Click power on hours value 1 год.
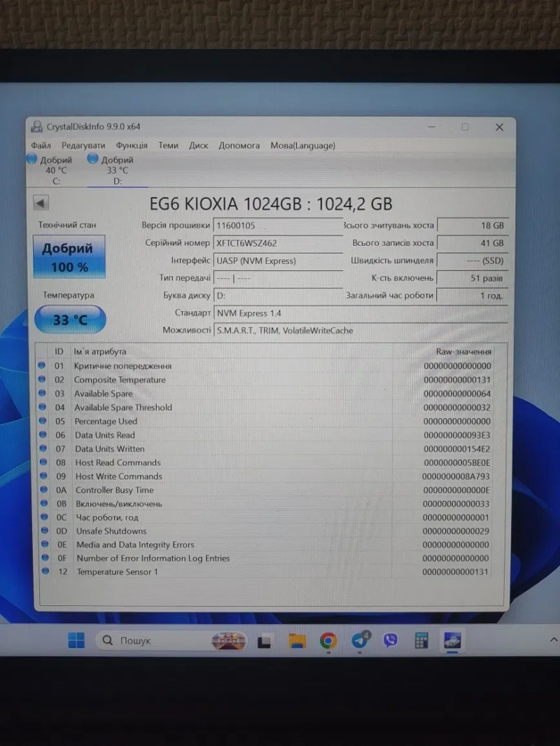This screenshot has height=746, width=560. click(472, 296)
